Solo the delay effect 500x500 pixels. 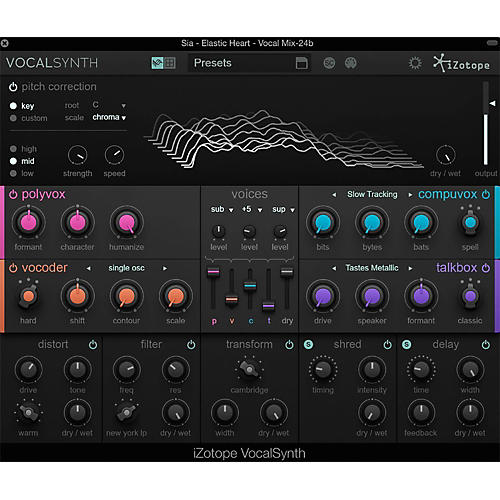[x=406, y=345]
